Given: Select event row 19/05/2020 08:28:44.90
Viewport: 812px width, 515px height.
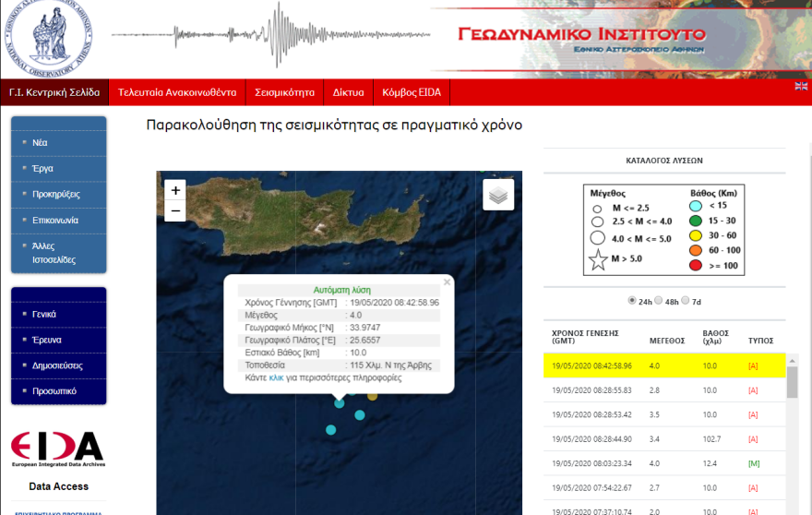Looking at the screenshot, I should (x=664, y=438).
